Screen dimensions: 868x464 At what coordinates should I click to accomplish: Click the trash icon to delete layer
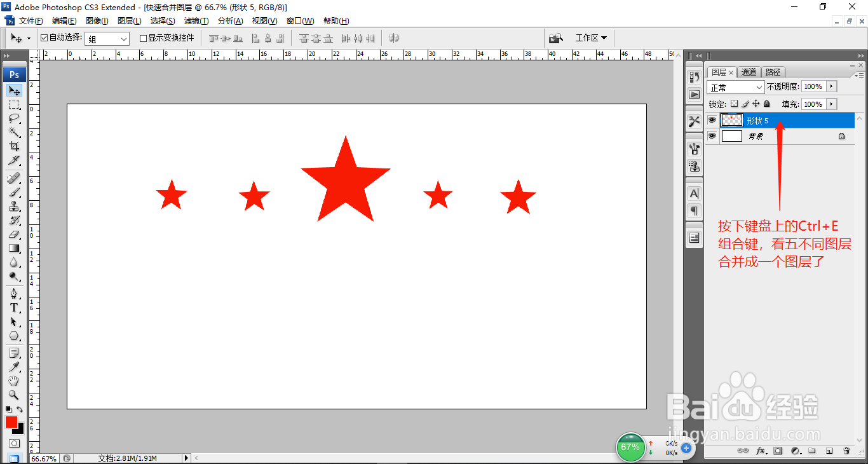846,451
